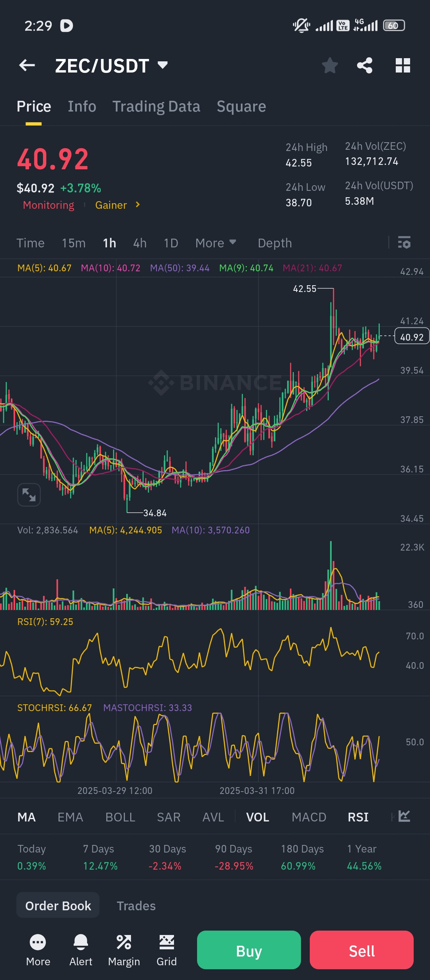Tap the battery indicator in status bar
Screen dimensions: 430x980
(394, 25)
